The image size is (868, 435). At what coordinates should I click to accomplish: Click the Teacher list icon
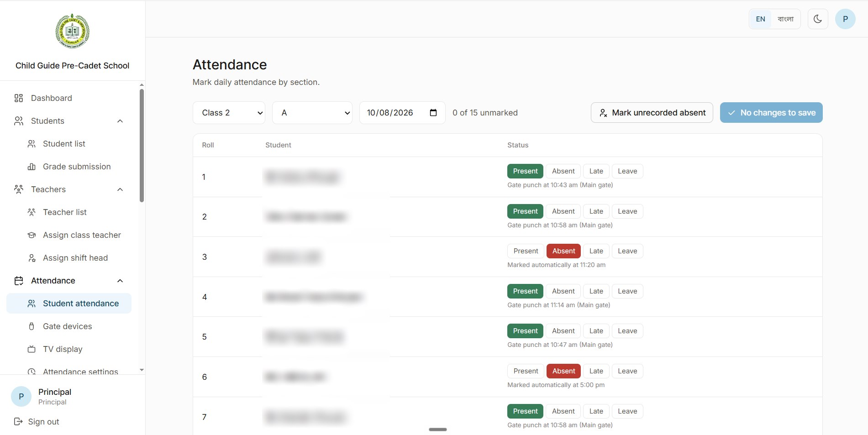(32, 212)
